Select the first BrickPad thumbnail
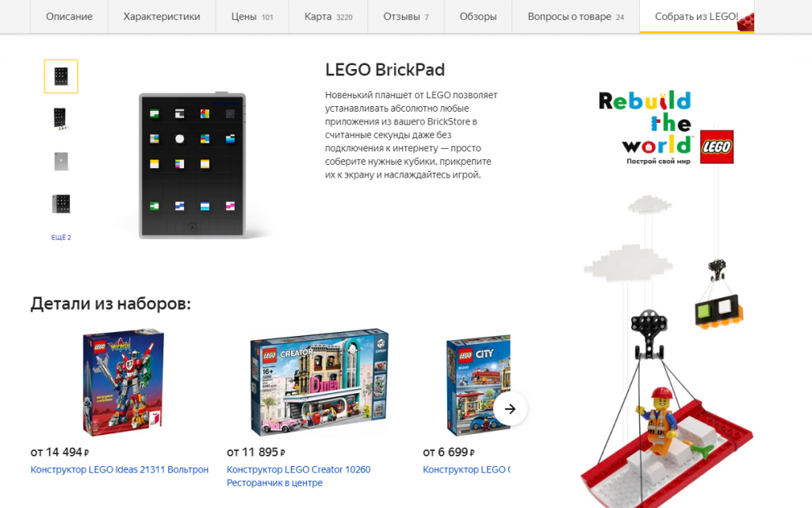 (61, 77)
